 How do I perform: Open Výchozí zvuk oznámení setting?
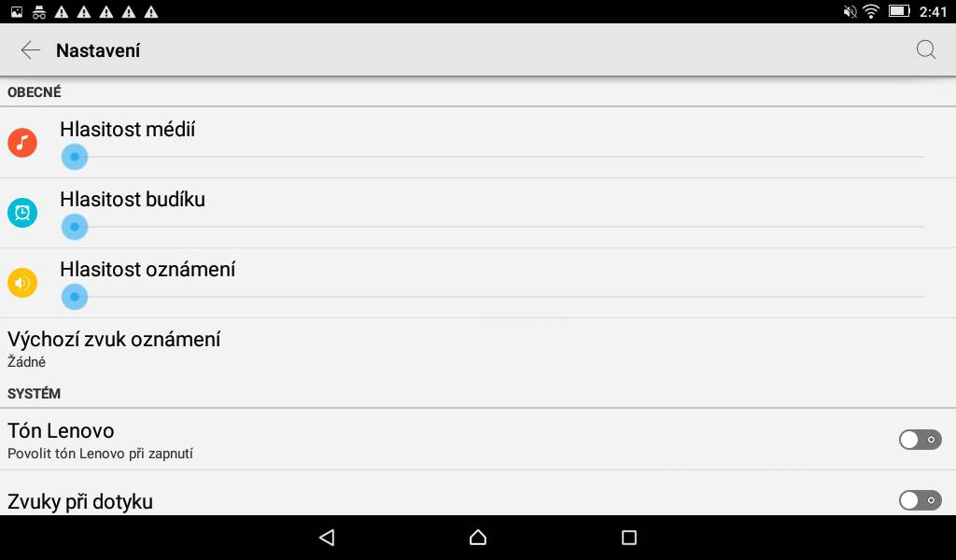478,349
